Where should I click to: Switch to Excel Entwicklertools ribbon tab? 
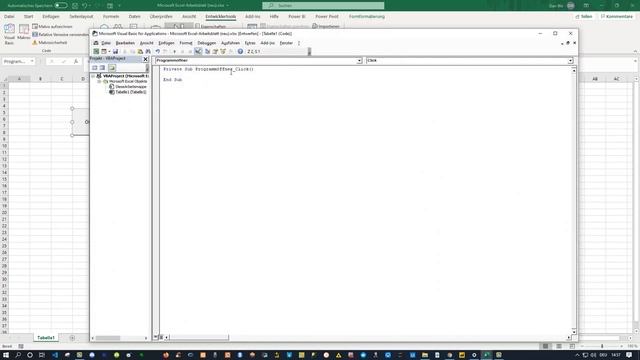220,17
